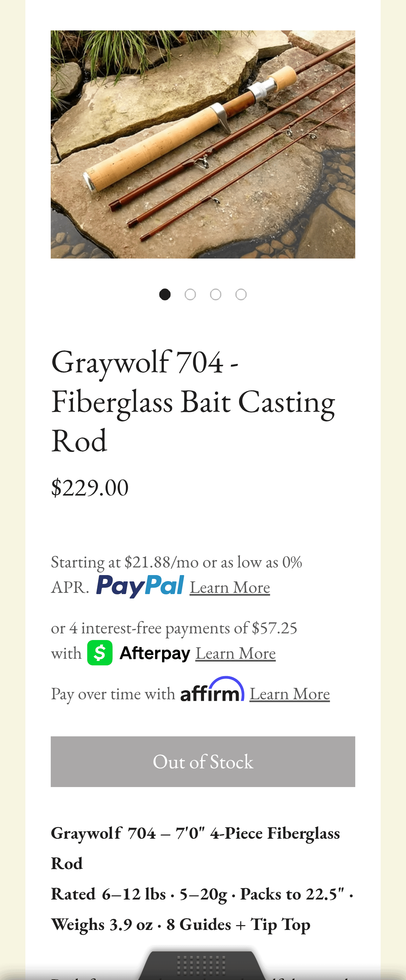Image resolution: width=406 pixels, height=980 pixels.
Task: Open Afterpay's Learn More link
Action: 235,654
